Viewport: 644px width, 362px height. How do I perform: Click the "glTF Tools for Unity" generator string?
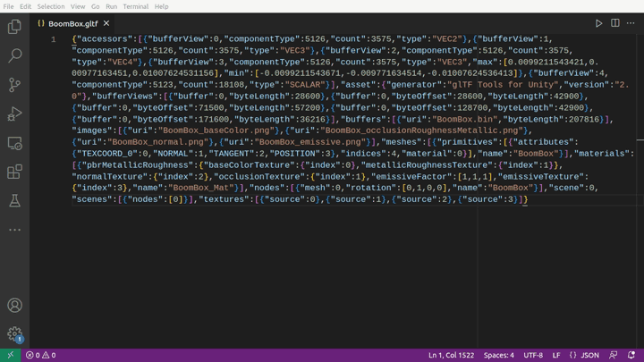[x=503, y=85]
